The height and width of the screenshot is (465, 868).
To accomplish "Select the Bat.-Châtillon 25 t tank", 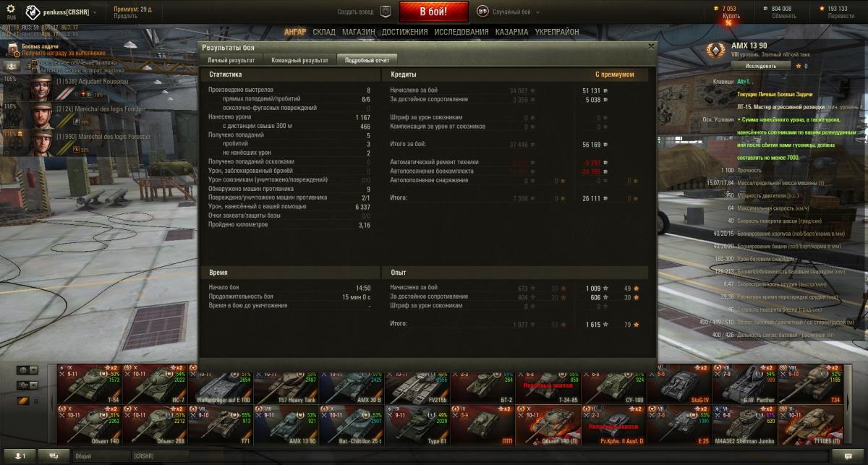I will (x=351, y=425).
